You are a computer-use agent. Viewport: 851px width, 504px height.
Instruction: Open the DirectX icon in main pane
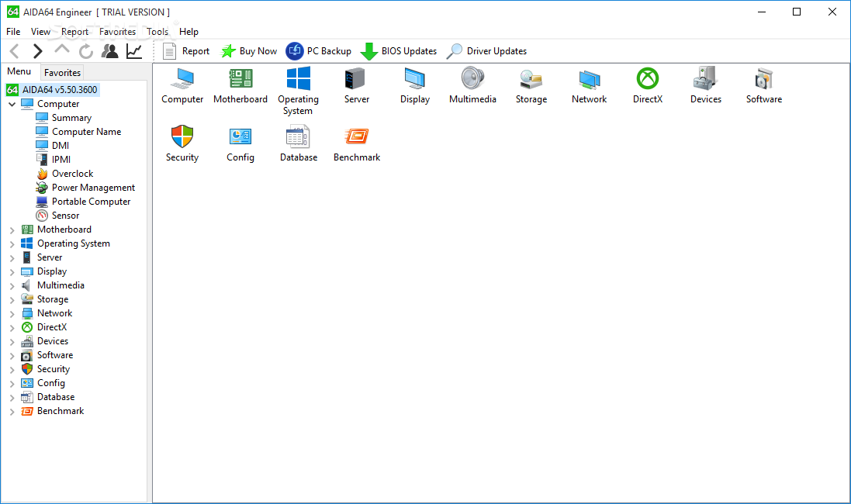[x=648, y=78]
